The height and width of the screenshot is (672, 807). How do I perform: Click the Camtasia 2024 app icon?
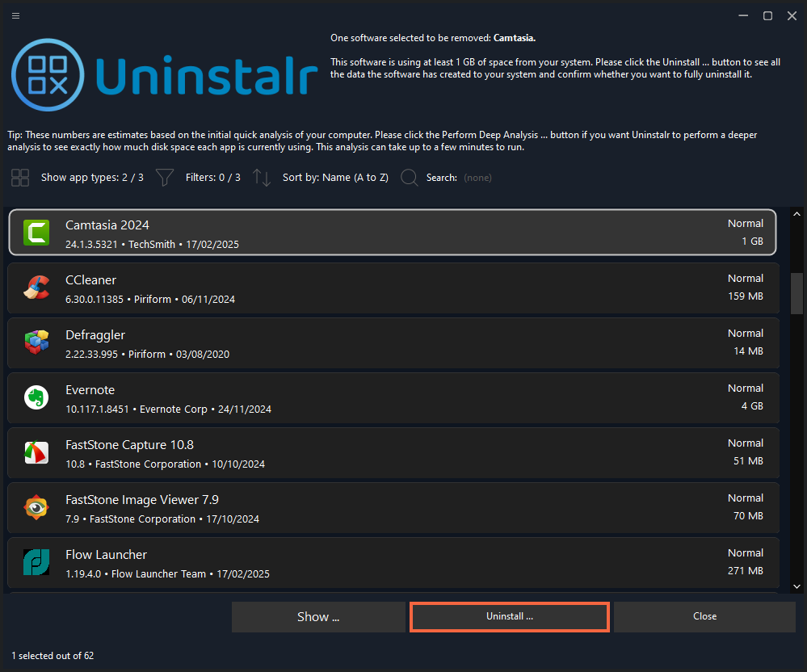click(36, 233)
